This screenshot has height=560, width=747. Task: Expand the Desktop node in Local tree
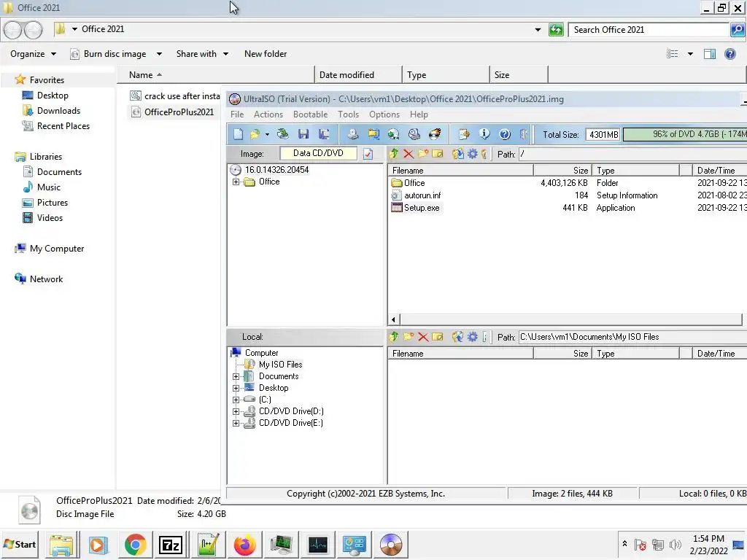pyautogui.click(x=236, y=388)
